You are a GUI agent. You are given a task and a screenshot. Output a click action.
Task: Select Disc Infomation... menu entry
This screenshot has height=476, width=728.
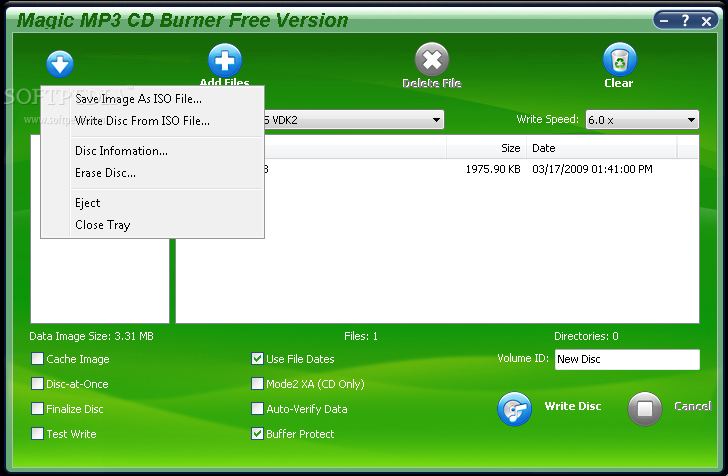click(121, 151)
